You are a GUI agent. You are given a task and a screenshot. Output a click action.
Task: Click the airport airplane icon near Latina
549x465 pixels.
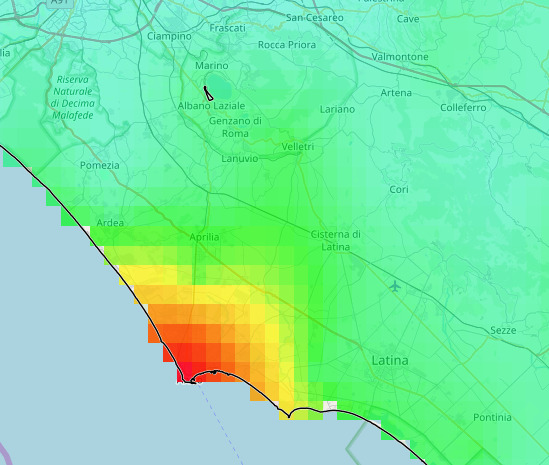tap(395, 286)
